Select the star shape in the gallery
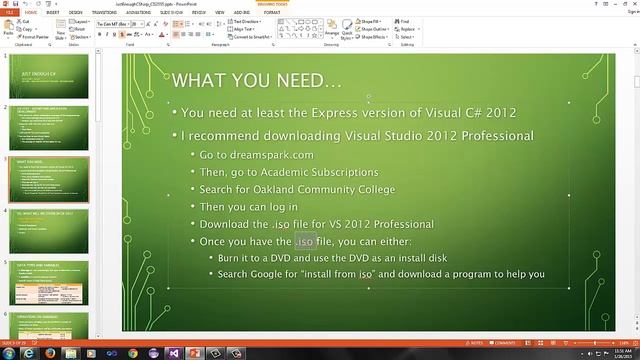Image resolution: width=640 pixels, height=360 pixels. point(314,36)
